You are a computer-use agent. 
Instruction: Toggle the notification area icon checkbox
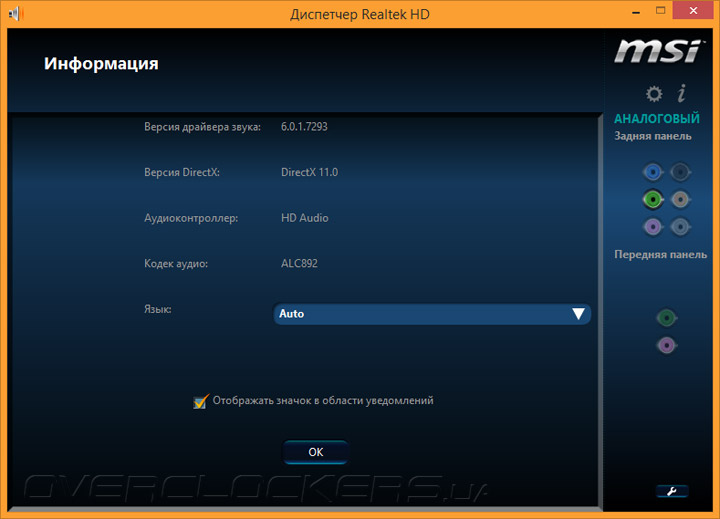coord(201,401)
